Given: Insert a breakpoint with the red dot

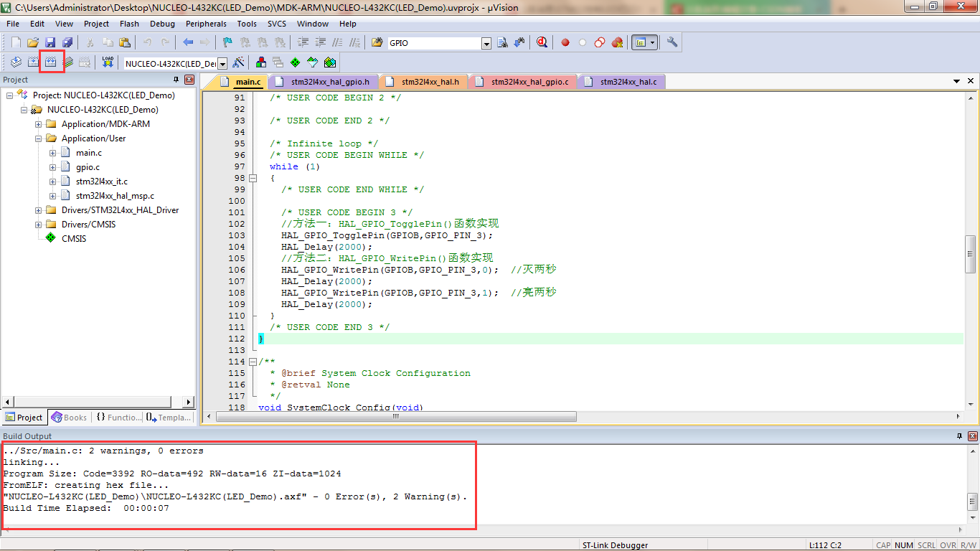Looking at the screenshot, I should click(565, 43).
